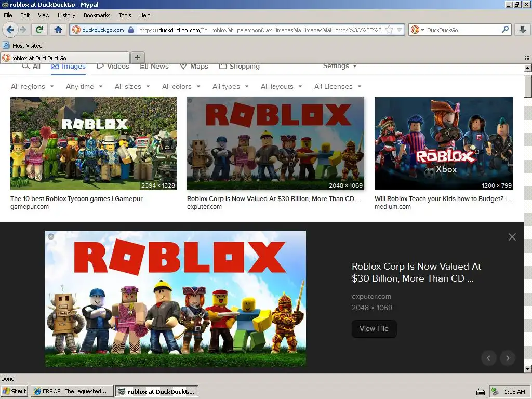The width and height of the screenshot is (532, 399).
Task: Open the Edit menu
Action: click(x=25, y=15)
